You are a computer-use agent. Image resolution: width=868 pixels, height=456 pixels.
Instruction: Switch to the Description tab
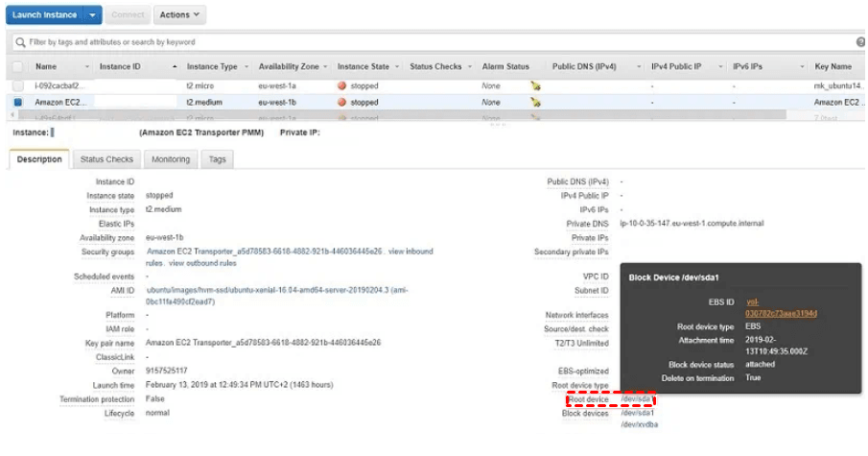tap(39, 159)
